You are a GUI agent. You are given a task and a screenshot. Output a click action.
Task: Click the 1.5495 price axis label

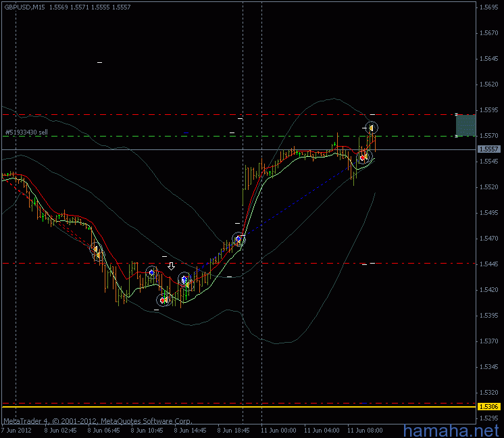(489, 213)
